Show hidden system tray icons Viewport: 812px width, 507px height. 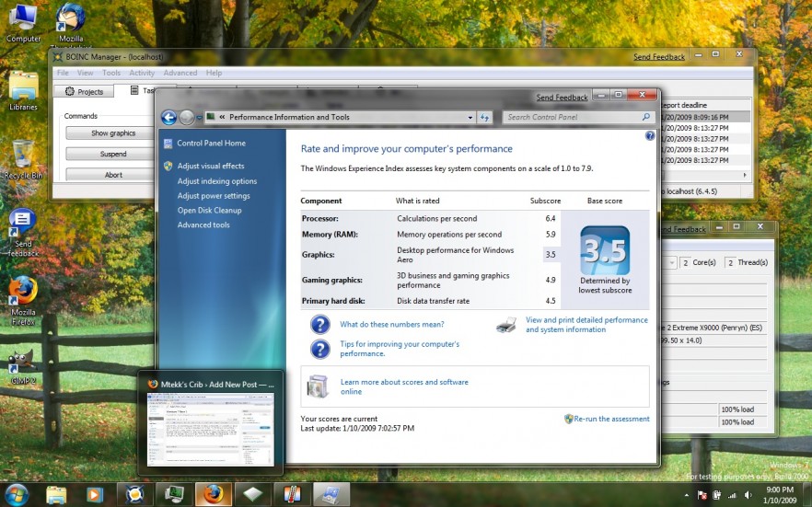[x=686, y=495]
